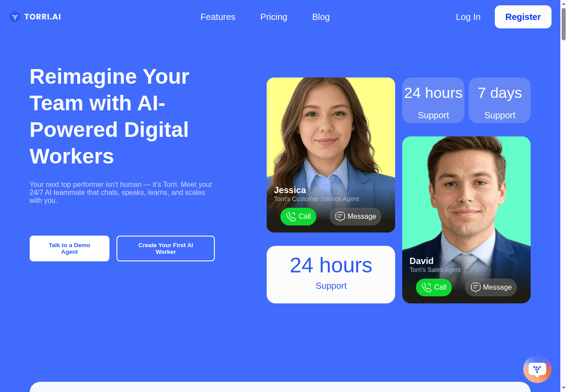The height and width of the screenshot is (392, 567).
Task: Click the white 24 hours Support card
Action: [331, 275]
